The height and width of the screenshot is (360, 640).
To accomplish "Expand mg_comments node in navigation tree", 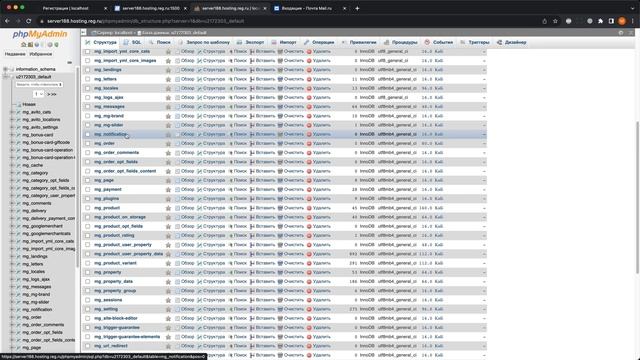I will pyautogui.click(x=12, y=203).
